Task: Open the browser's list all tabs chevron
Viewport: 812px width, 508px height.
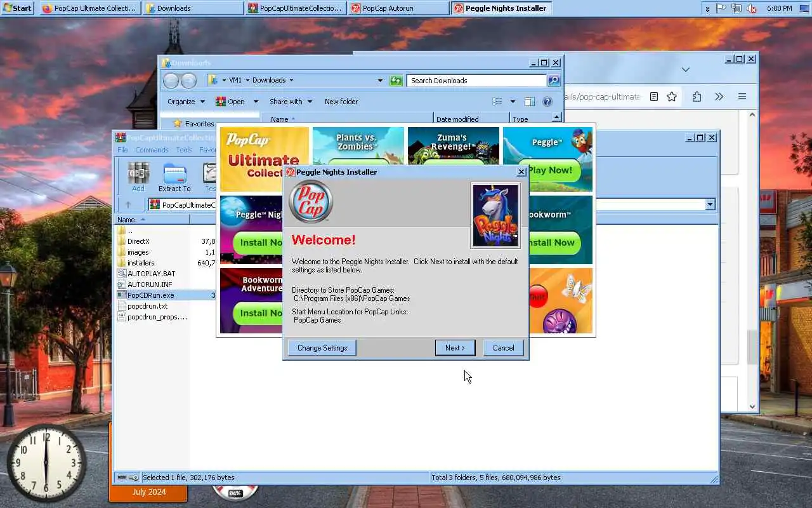Action: coord(686,69)
